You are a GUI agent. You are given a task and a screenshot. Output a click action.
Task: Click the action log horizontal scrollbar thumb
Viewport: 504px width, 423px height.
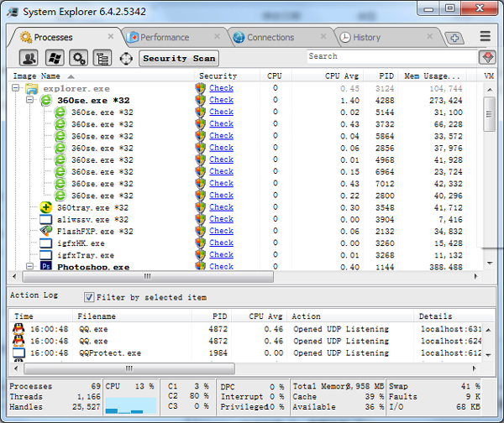[129, 368]
